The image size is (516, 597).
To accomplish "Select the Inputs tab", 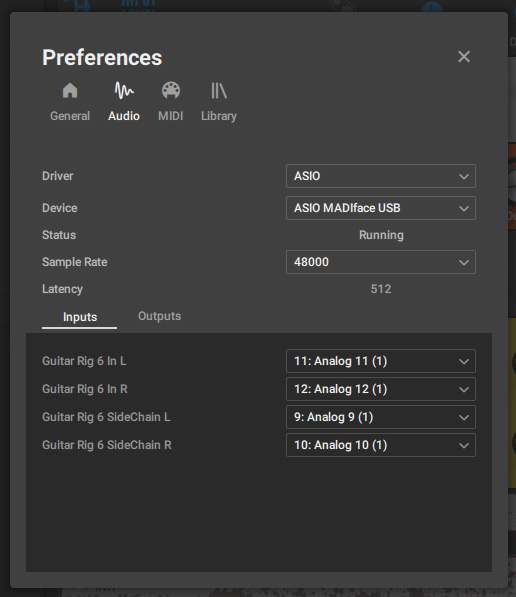I will [x=80, y=318].
